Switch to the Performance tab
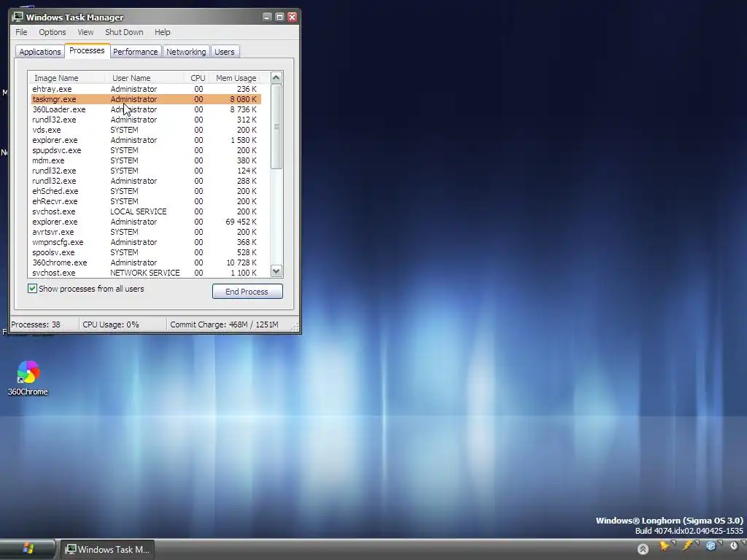 135,52
